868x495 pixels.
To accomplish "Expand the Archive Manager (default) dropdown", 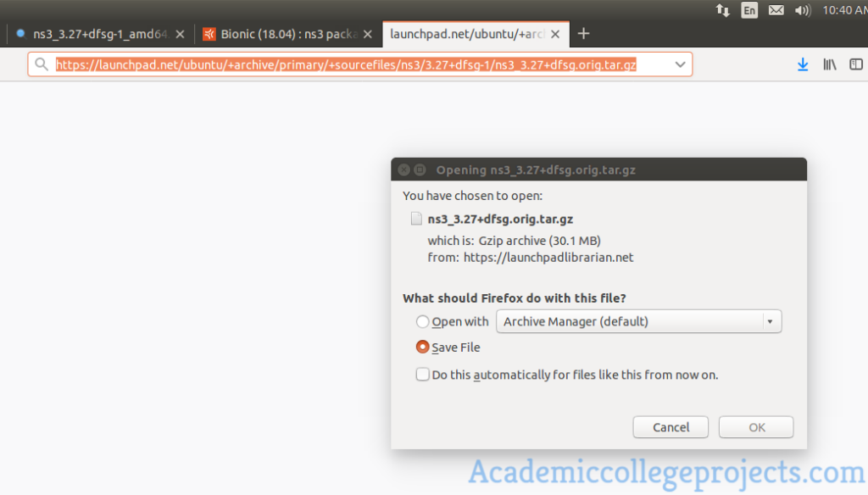I will click(x=639, y=322).
